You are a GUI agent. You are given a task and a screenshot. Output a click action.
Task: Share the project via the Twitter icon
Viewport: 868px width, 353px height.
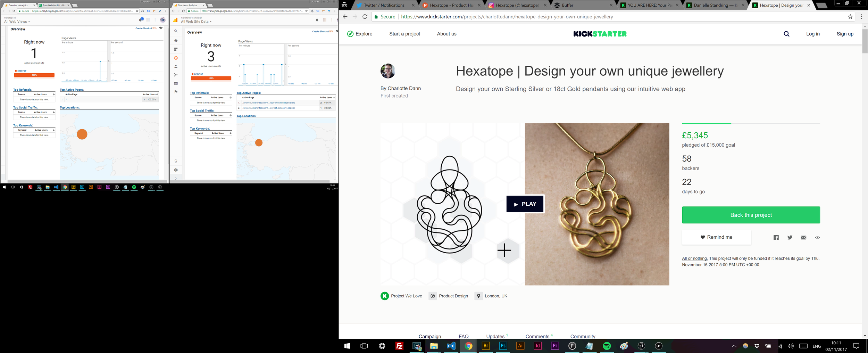(790, 238)
